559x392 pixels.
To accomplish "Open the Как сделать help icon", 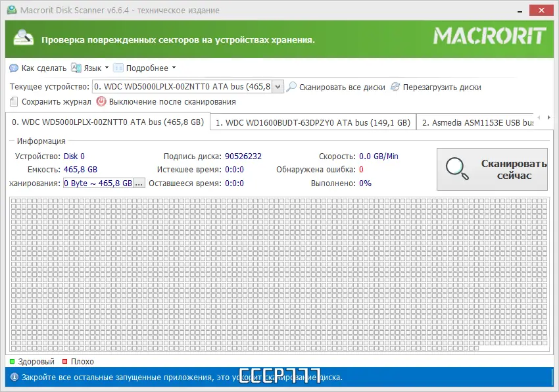I will [x=13, y=68].
